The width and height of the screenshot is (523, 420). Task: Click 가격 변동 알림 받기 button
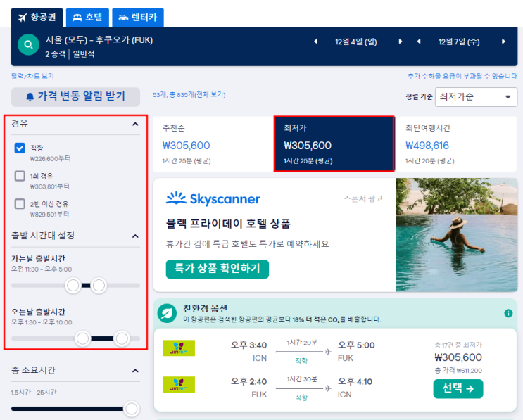76,96
